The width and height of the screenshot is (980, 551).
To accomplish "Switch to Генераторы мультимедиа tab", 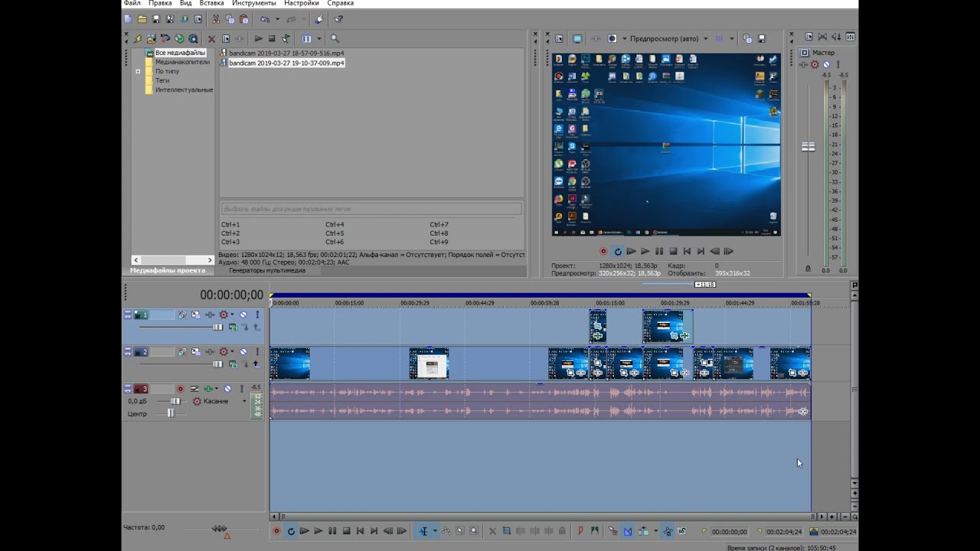I will click(266, 270).
